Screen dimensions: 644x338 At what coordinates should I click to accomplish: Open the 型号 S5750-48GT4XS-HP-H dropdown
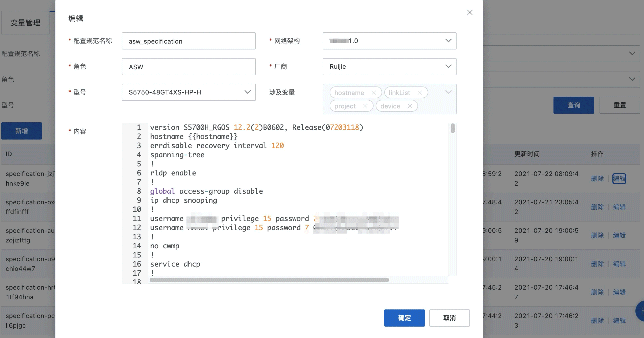(188, 92)
